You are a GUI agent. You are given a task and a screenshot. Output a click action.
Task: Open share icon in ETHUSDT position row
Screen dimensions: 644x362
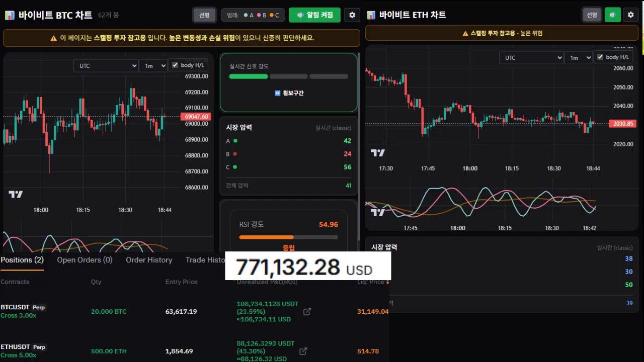click(303, 351)
